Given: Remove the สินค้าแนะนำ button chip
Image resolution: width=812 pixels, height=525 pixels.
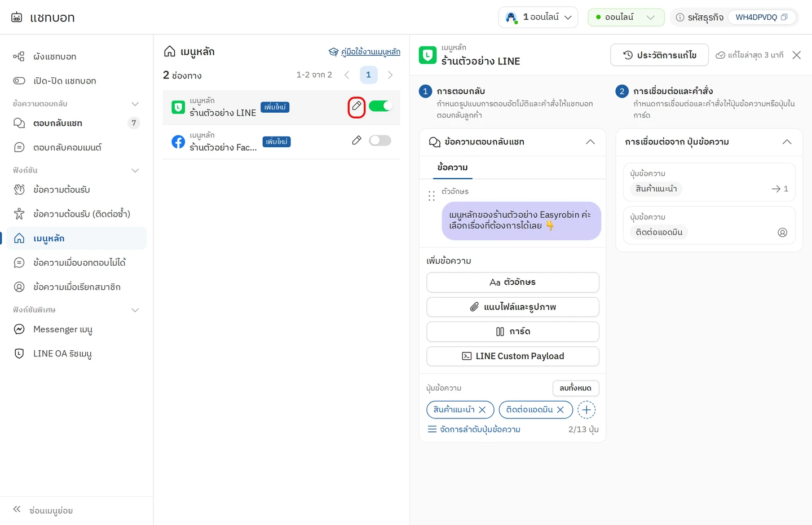Looking at the screenshot, I should point(482,410).
